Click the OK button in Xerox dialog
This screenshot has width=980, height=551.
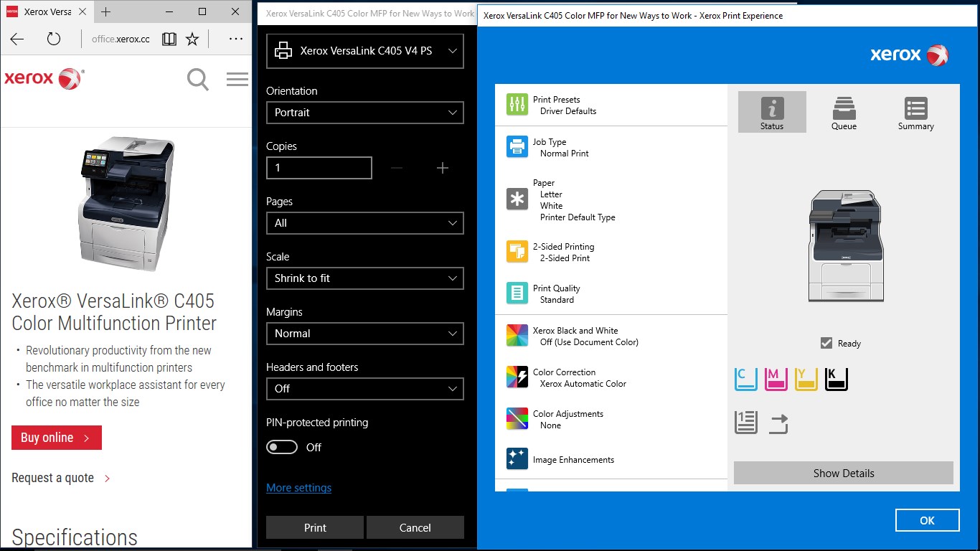[927, 521]
